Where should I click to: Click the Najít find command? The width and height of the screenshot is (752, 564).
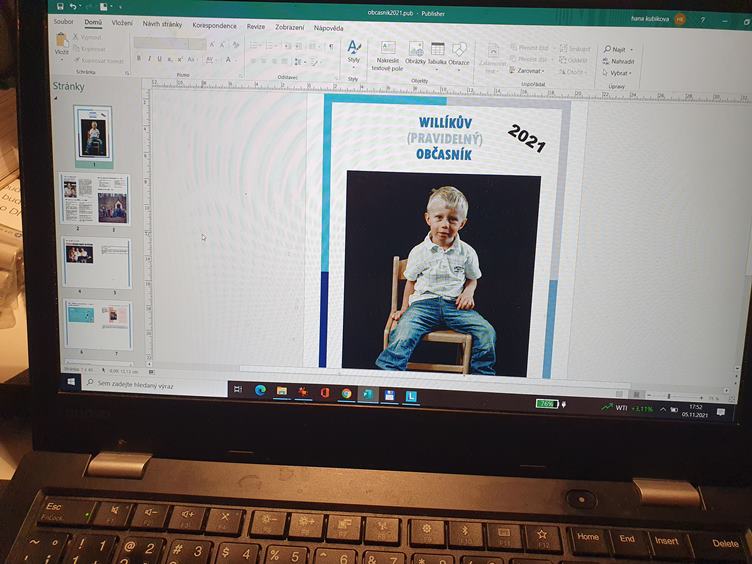coord(618,49)
